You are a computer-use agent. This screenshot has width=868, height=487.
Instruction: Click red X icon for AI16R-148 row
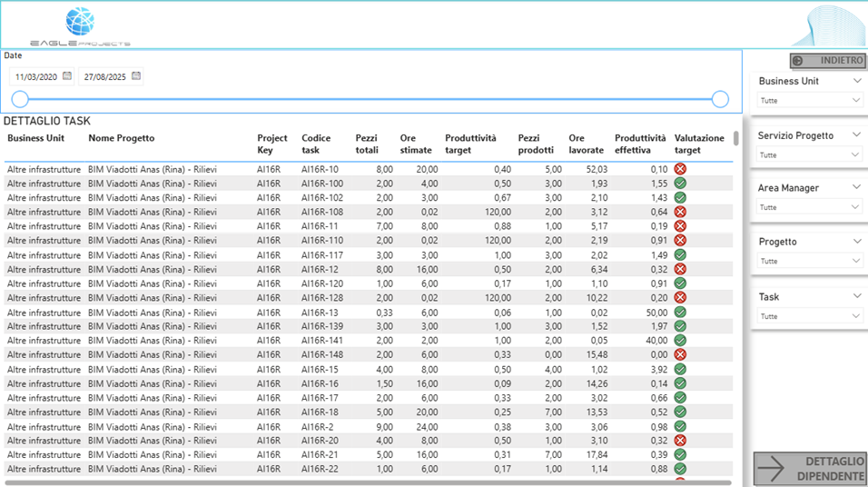pos(680,354)
